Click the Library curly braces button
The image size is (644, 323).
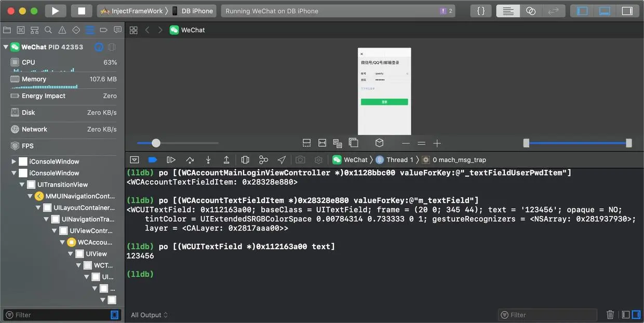pos(481,11)
